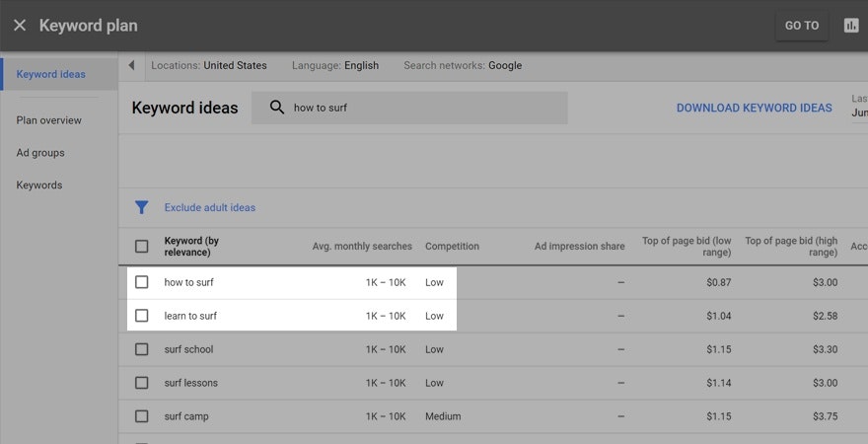
Task: Close the Keyword plan with the X icon
Action: tap(20, 26)
